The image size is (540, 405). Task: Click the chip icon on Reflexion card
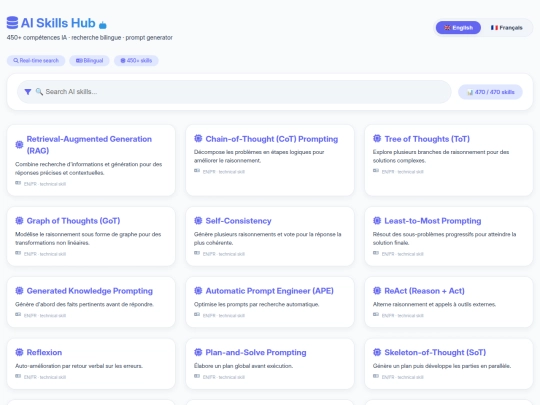click(x=19, y=352)
